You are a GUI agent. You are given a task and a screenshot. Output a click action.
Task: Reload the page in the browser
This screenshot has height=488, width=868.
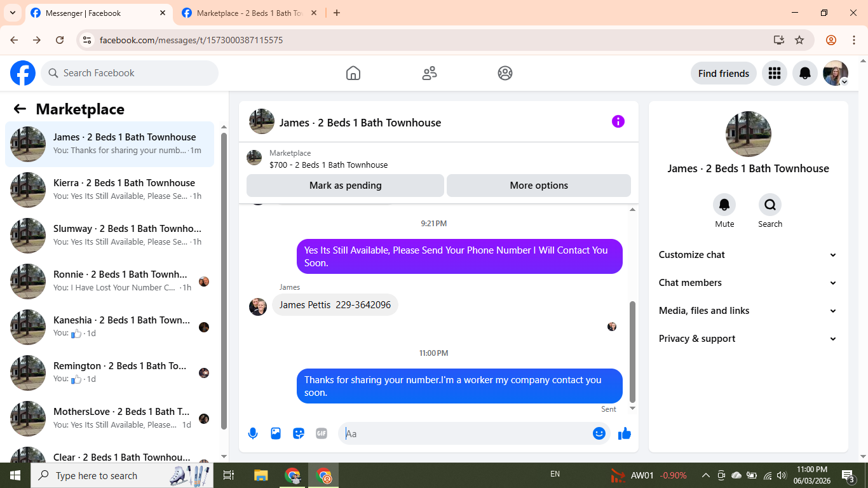click(x=60, y=40)
